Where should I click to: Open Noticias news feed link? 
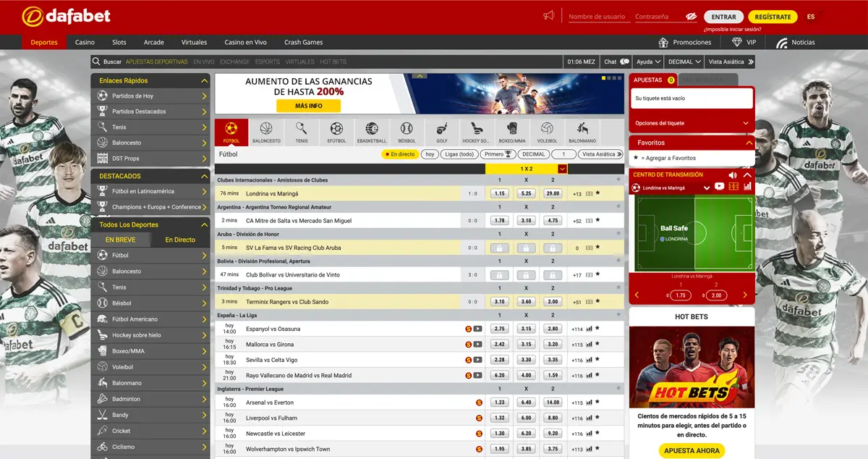(796, 42)
